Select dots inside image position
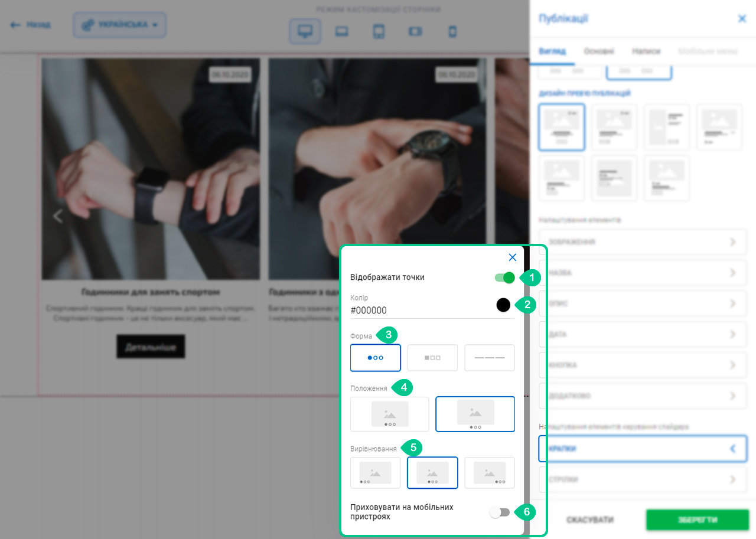756x539 pixels. click(390, 414)
